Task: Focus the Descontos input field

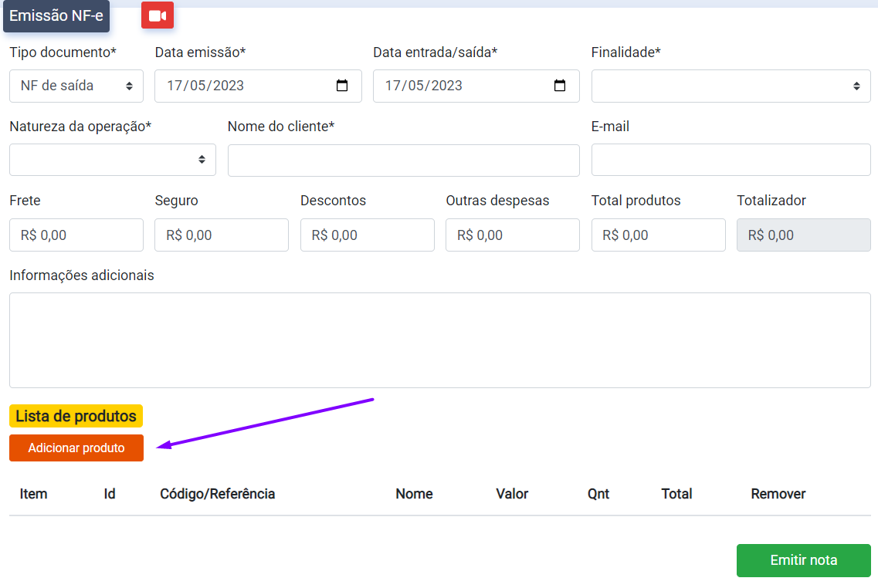Action: coord(367,235)
